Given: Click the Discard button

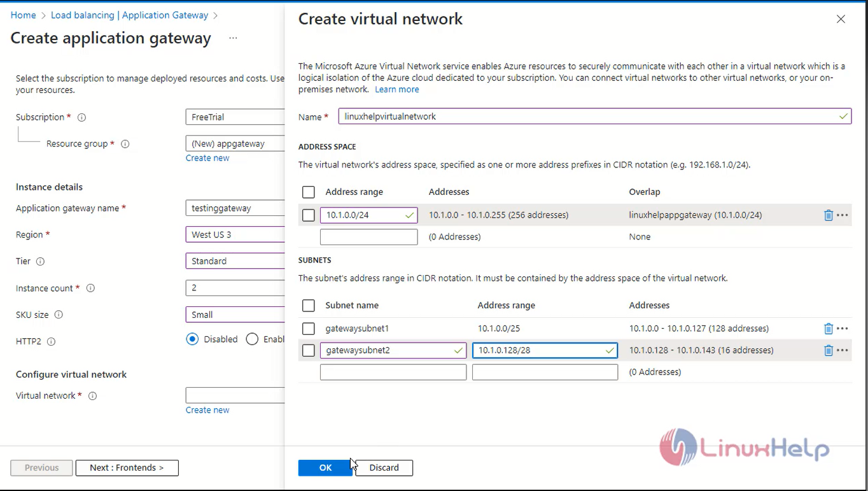Looking at the screenshot, I should pos(384,467).
